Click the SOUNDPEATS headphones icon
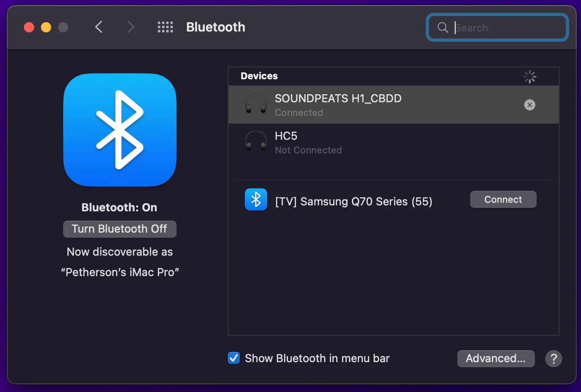This screenshot has height=392, width=581. click(x=256, y=104)
